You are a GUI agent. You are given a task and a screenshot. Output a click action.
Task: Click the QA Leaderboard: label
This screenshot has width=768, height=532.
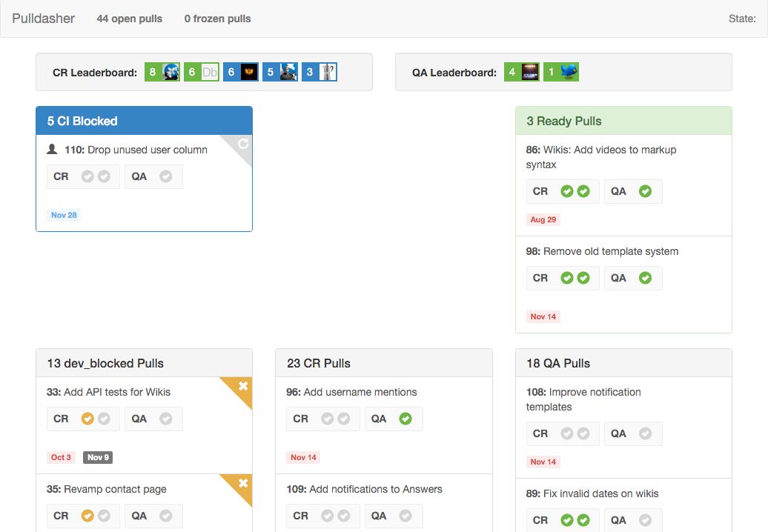click(454, 73)
